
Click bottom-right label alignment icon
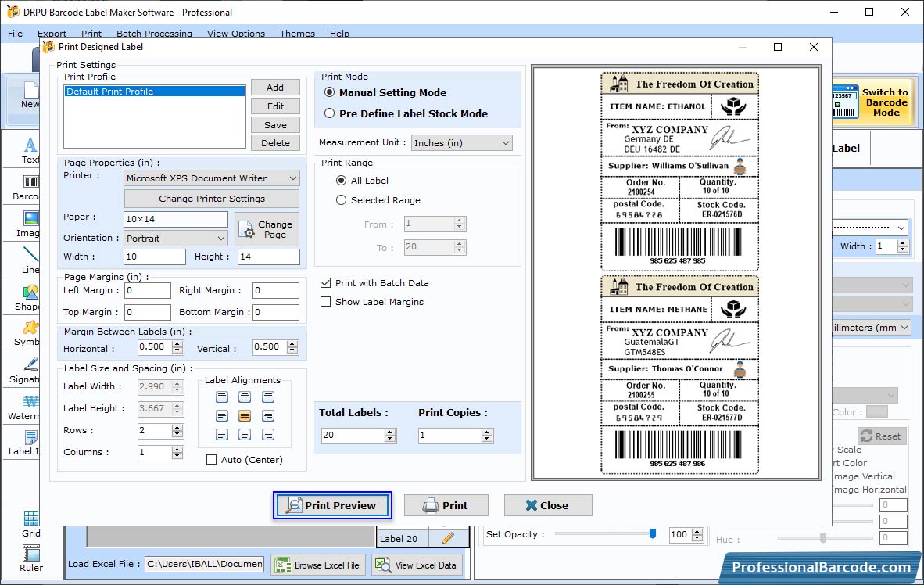[x=267, y=435]
